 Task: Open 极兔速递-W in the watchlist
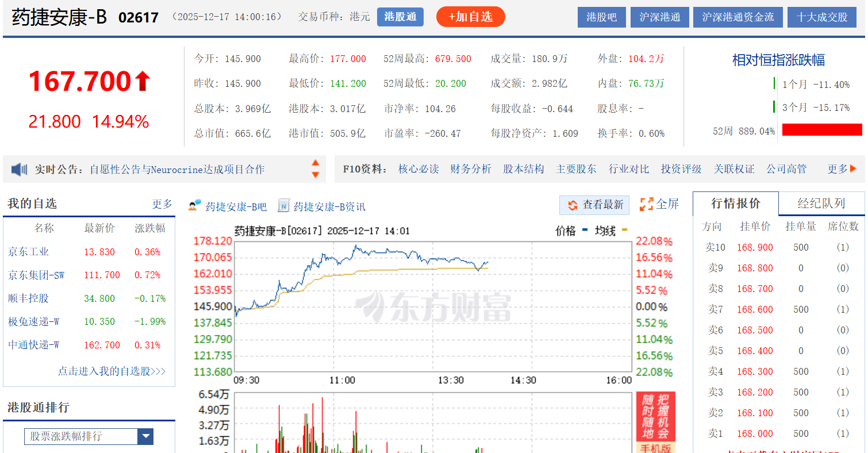[x=34, y=322]
